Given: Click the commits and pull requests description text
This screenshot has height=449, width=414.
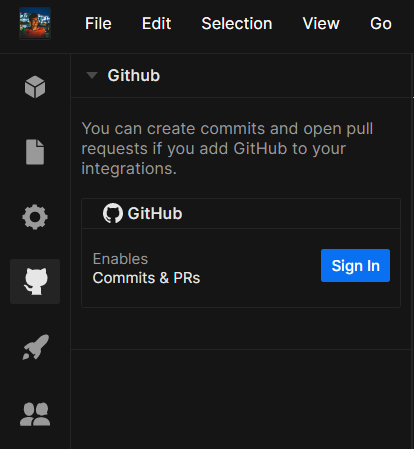Looking at the screenshot, I should tap(227, 148).
